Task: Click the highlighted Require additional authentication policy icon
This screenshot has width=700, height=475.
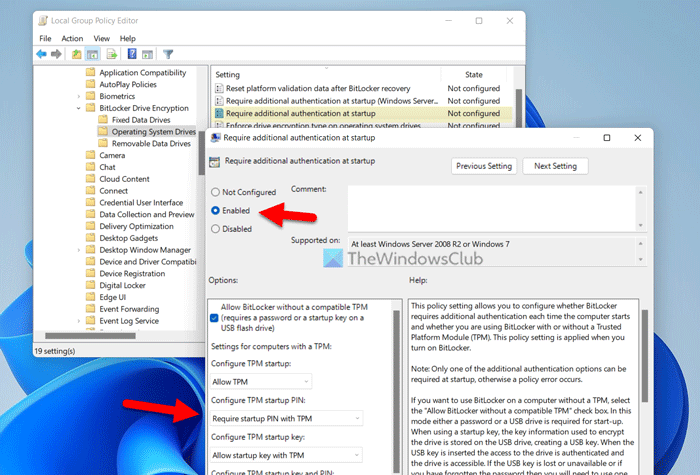Action: (219, 113)
